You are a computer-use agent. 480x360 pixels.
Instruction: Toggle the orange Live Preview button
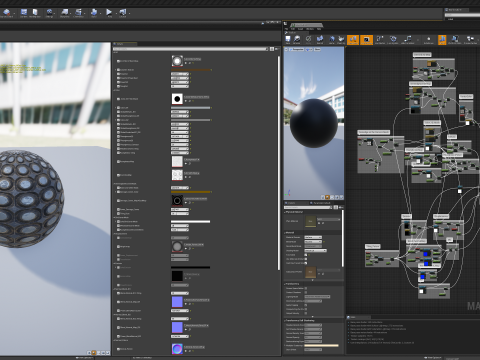point(366,40)
